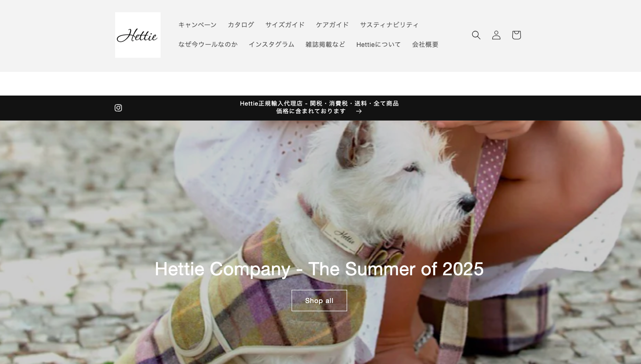The width and height of the screenshot is (641, 364).
Task: Open the なぜ今ウールなのか menu item
Action: coord(208,45)
